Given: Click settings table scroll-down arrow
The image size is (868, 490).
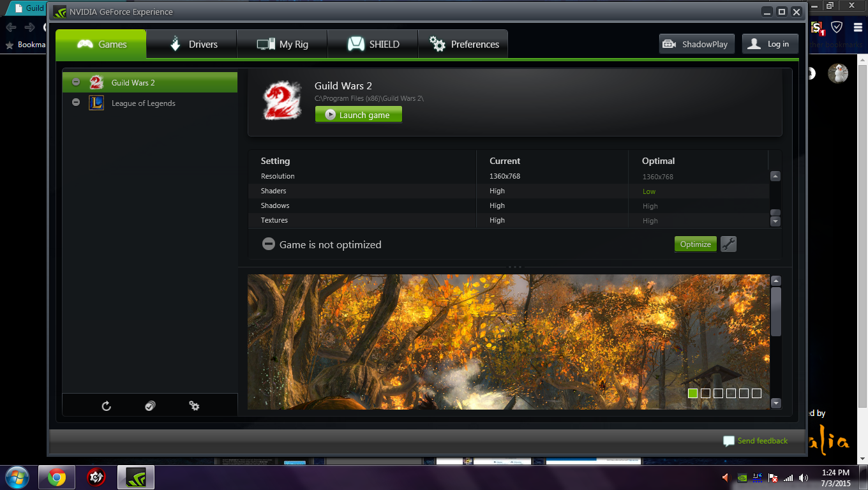Looking at the screenshot, I should [x=775, y=221].
